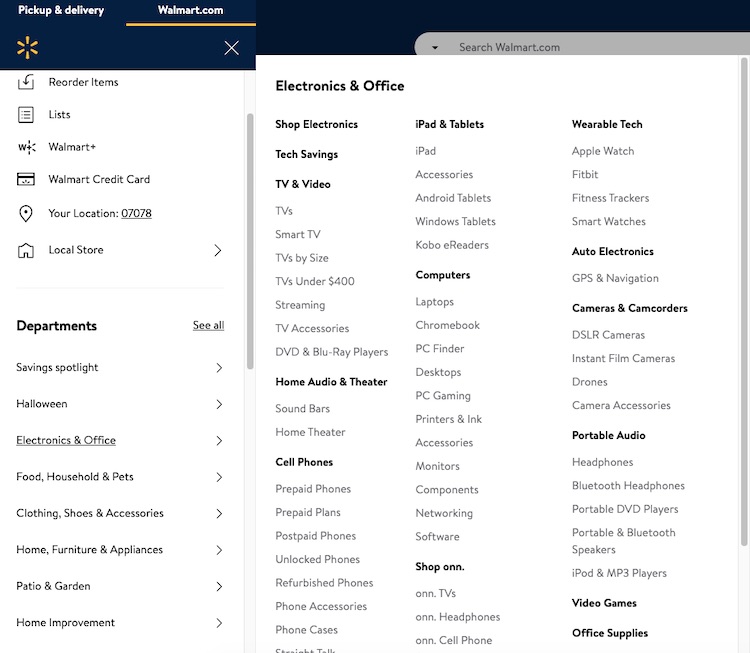Select Patio & Garden department
Viewport: 750px width, 653px height.
[53, 586]
